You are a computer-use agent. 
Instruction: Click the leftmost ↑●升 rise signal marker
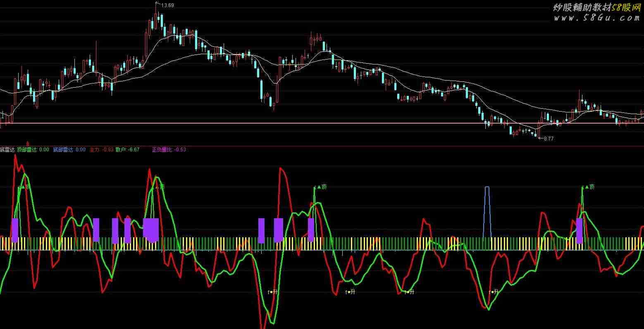click(x=272, y=292)
